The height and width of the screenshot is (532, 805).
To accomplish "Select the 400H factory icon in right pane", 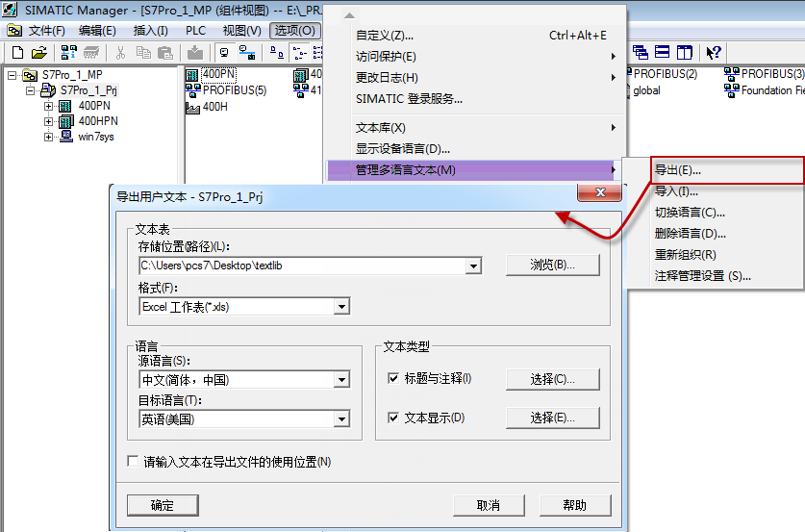I will (x=192, y=108).
